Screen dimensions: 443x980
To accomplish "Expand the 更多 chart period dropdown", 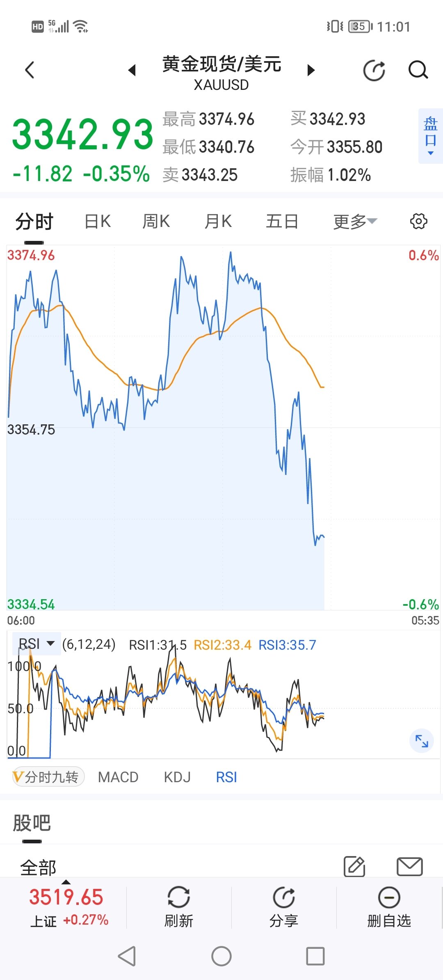I will point(355,222).
